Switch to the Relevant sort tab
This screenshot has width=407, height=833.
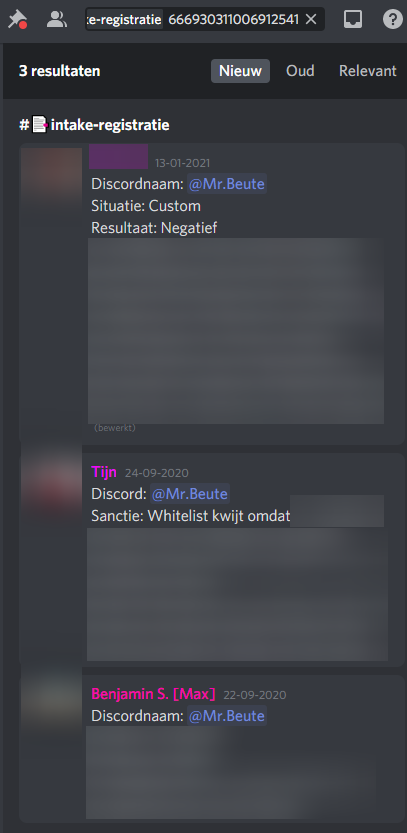point(368,71)
